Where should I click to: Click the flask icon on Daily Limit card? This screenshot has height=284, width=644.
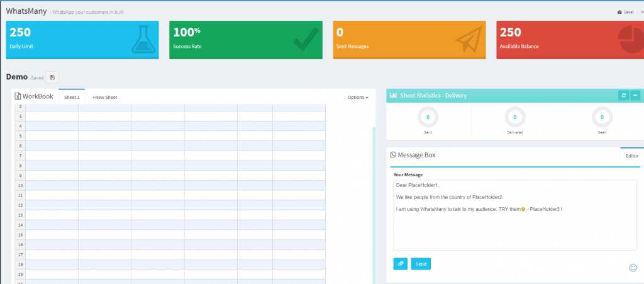[x=143, y=40]
